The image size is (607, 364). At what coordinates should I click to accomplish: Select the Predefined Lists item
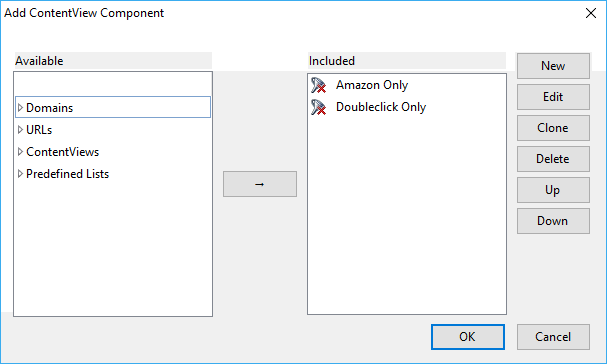(68, 174)
